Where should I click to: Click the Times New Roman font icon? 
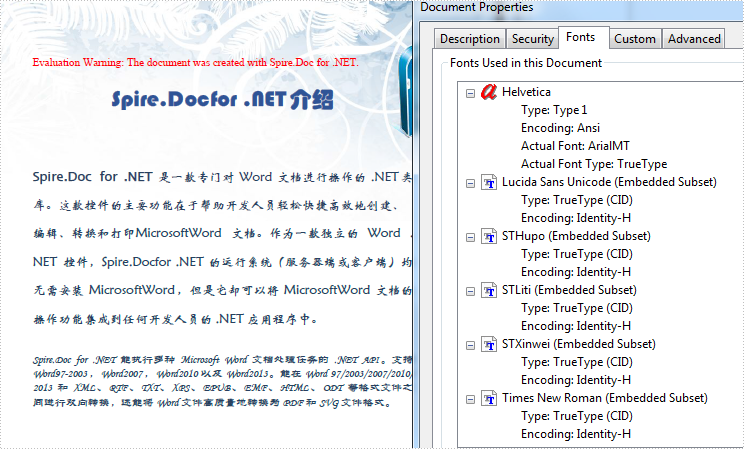[489, 398]
